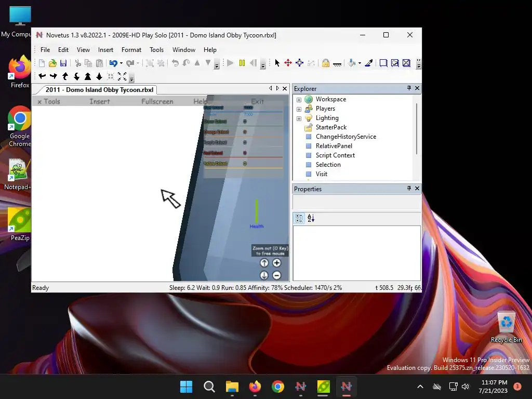Click the Redo arrow icon
The image size is (532, 399).
(x=130, y=63)
